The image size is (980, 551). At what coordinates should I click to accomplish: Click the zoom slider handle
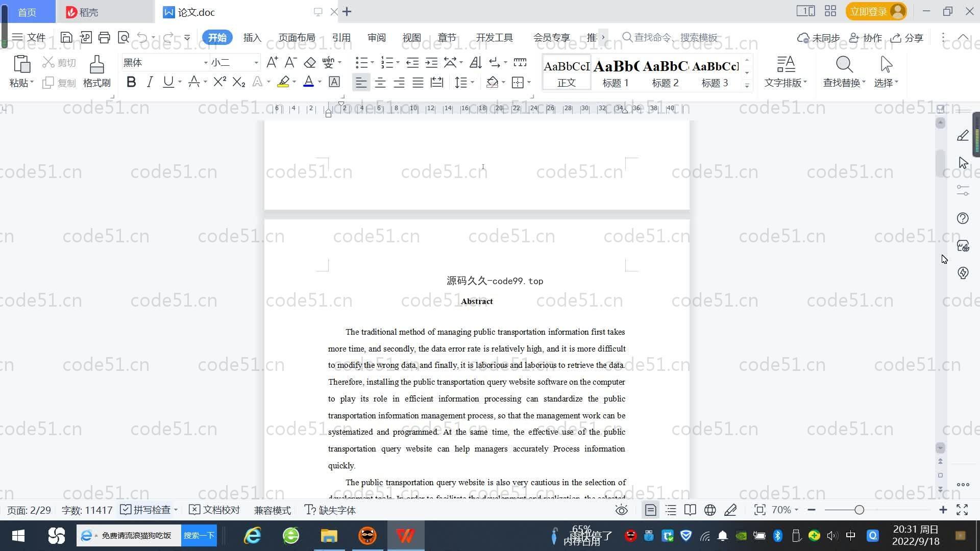click(x=859, y=510)
